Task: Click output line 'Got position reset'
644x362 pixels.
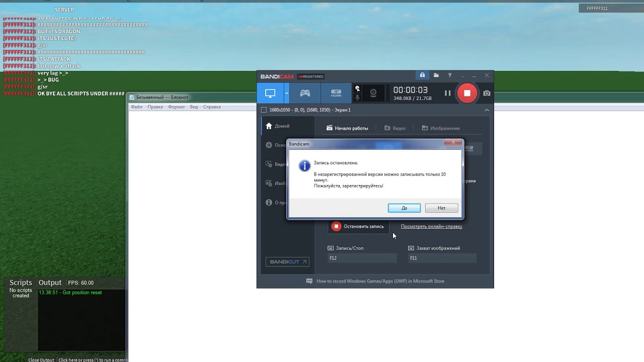Action: point(70,293)
